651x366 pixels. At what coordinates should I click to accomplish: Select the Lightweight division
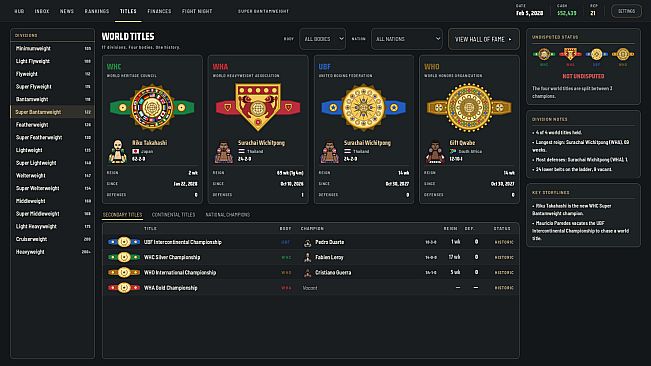coord(53,150)
